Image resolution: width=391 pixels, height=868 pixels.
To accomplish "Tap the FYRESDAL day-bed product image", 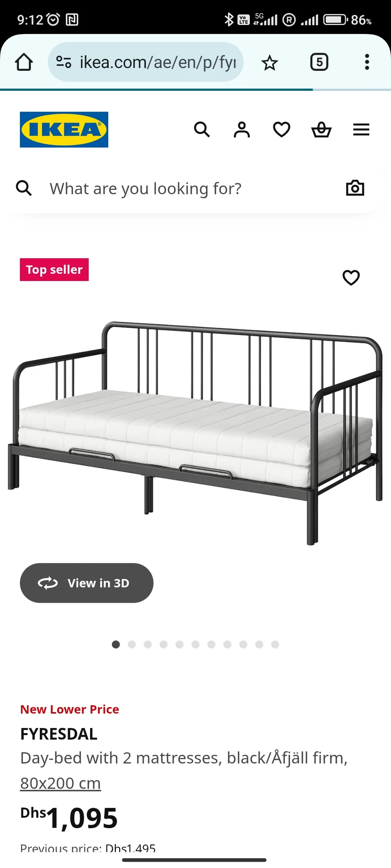I will pyautogui.click(x=195, y=432).
